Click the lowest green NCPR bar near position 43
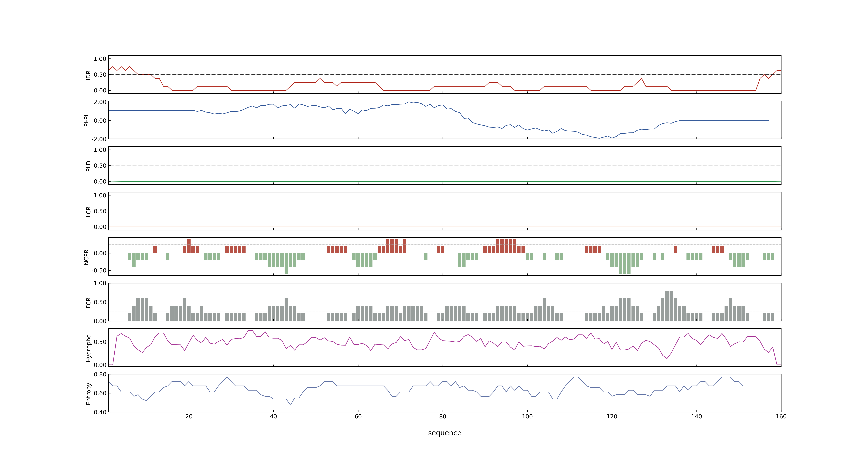868x463 pixels. [286, 263]
